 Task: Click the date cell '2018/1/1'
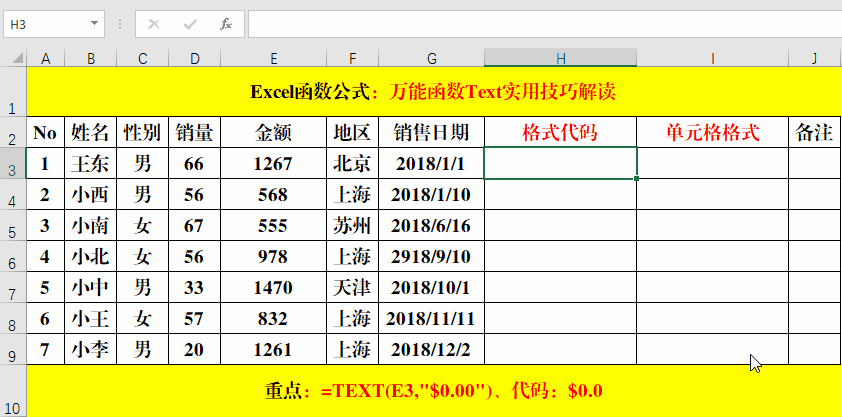point(431,163)
